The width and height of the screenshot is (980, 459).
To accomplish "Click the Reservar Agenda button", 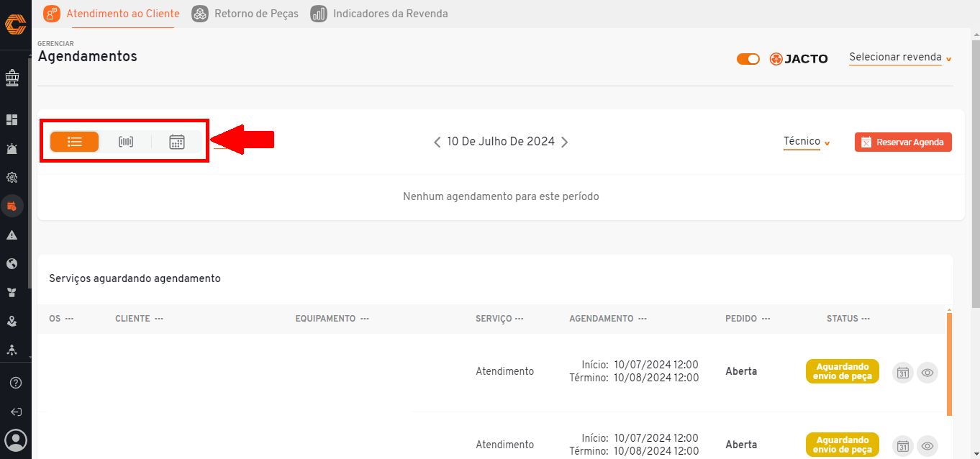I will pyautogui.click(x=903, y=142).
